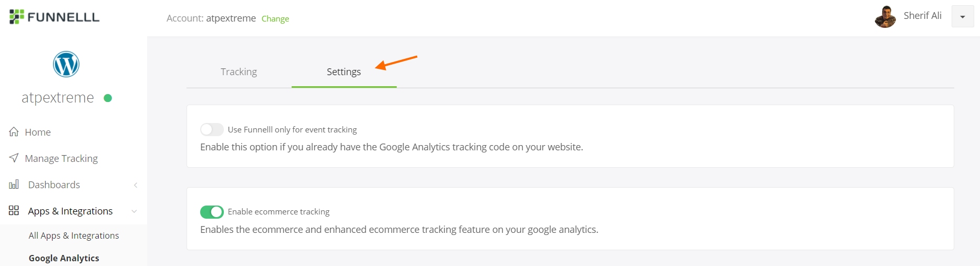Enable Funnelll only for event tracking

[x=212, y=129]
